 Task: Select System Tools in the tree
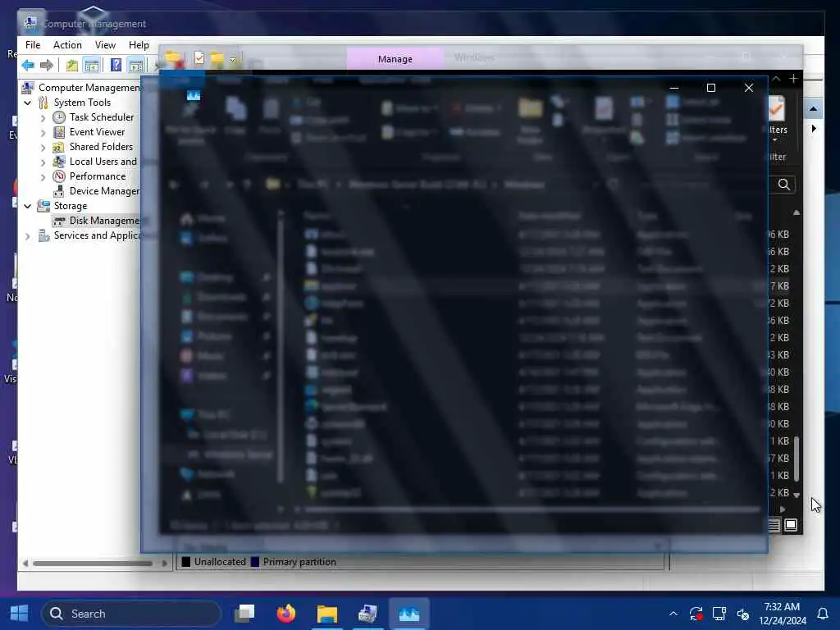[x=82, y=103]
